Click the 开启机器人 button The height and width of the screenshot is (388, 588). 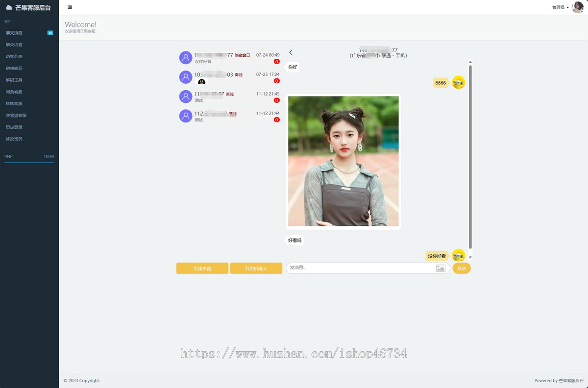coord(256,268)
